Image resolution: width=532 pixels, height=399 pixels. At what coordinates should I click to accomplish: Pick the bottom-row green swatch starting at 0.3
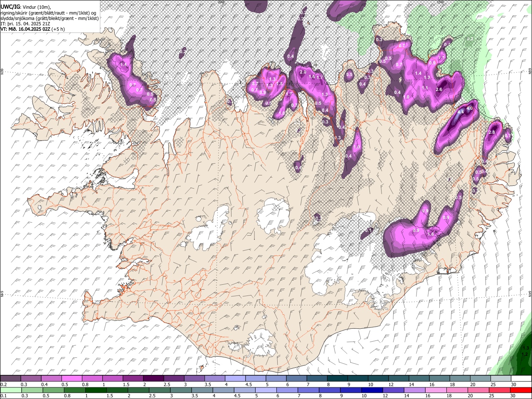coord(32,390)
